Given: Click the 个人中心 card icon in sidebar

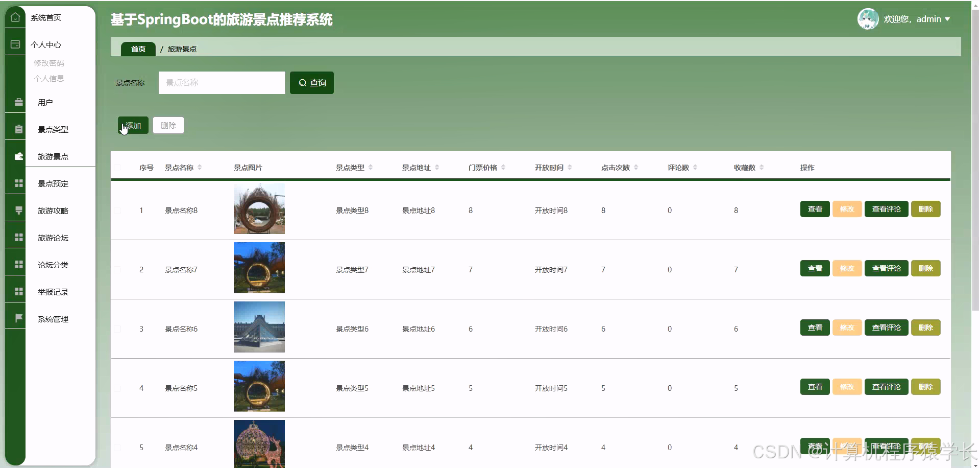Looking at the screenshot, I should [x=15, y=44].
